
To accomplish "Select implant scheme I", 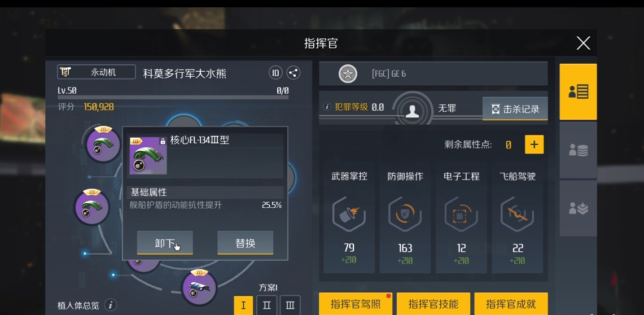I will pyautogui.click(x=244, y=305).
